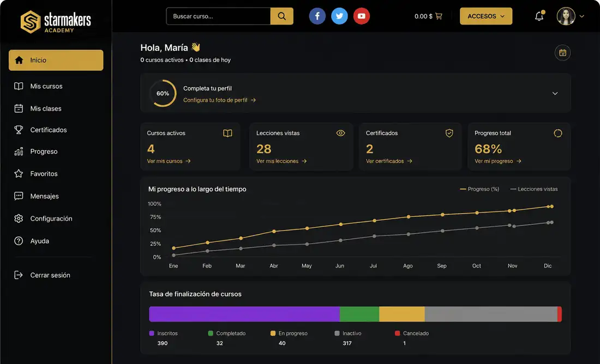This screenshot has height=364, width=600.
Task: Click the Configuración gear icon
Action: click(19, 219)
